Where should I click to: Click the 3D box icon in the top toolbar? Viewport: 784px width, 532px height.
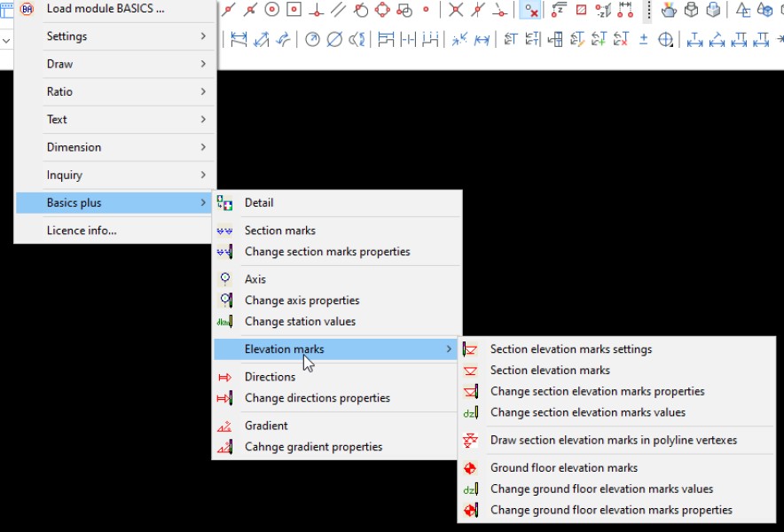click(692, 11)
